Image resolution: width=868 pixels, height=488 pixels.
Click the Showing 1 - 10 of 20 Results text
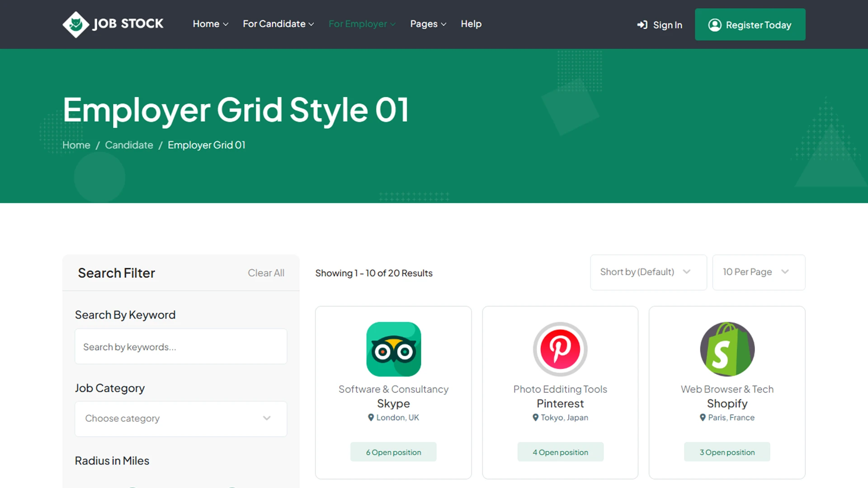coord(374,273)
